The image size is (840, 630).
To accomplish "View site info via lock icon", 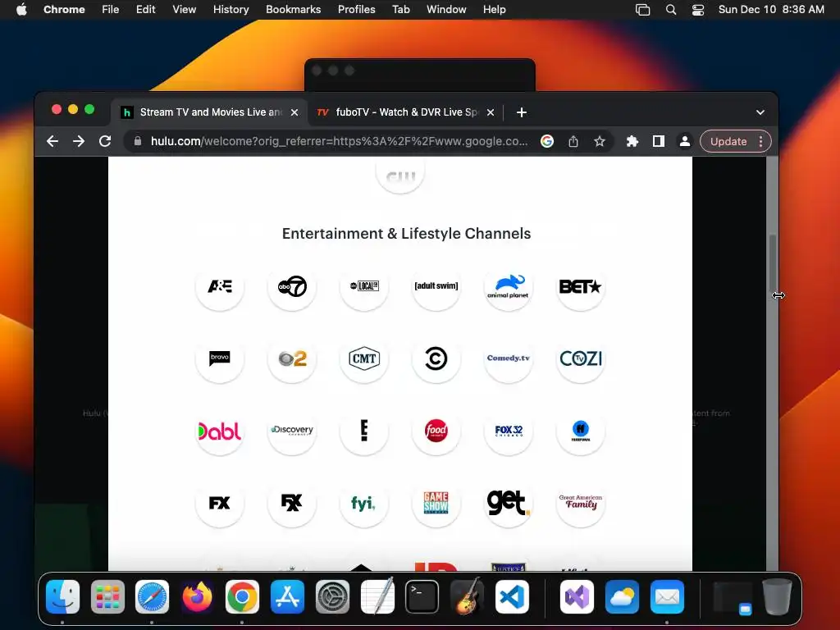I will coord(138,141).
